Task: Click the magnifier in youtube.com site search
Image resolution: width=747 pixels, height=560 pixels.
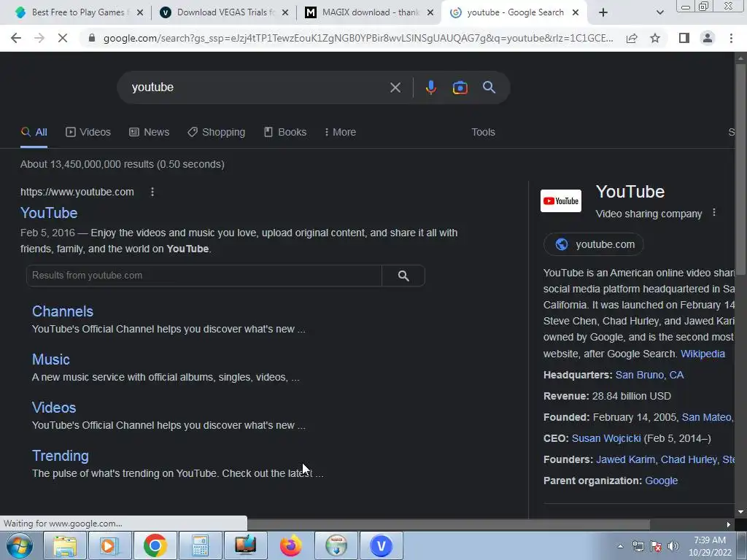Action: click(x=403, y=276)
